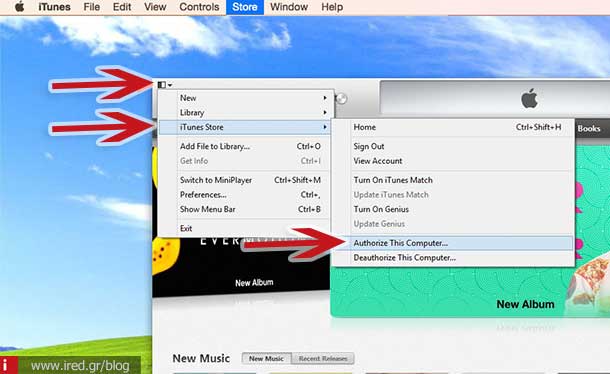Select the New Music tab button
This screenshot has height=374, width=610.
tap(266, 358)
